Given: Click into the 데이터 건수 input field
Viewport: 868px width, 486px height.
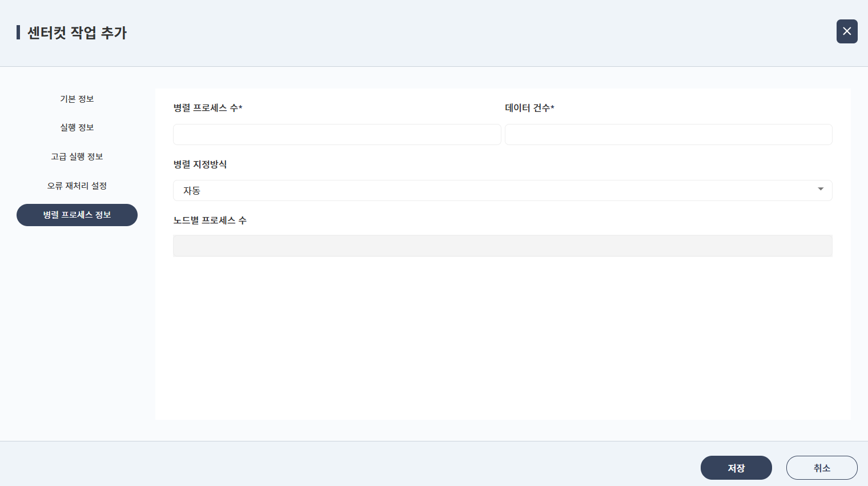Looking at the screenshot, I should pos(668,135).
